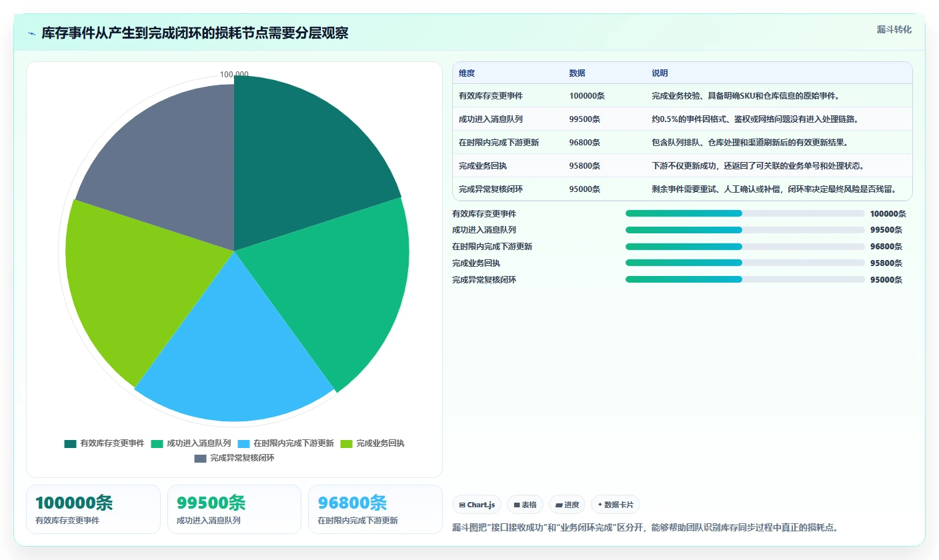This screenshot has height=560, width=939.
Task: Toggle the 有效库存变更事件 legend swatch
Action: pos(71,443)
